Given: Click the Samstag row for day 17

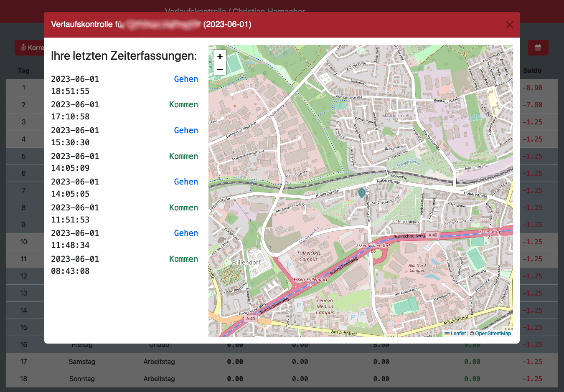Looking at the screenshot, I should (x=82, y=362).
